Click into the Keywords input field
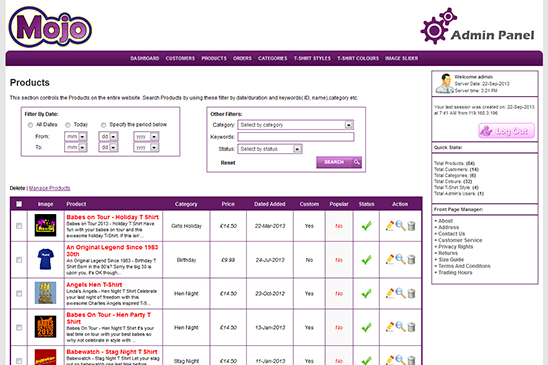Viewport: 548px width, 365px height. pyautogui.click(x=296, y=137)
